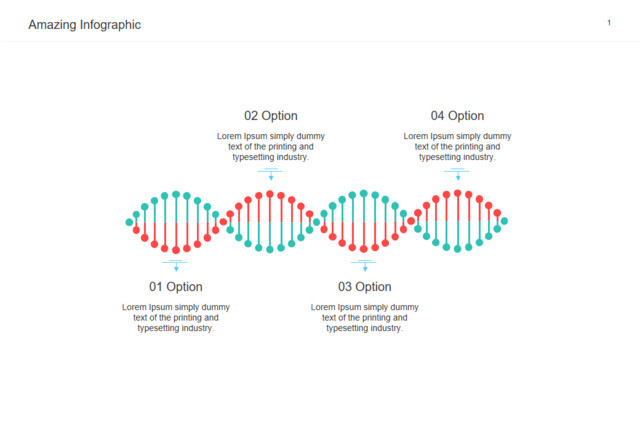640x443 pixels.
Task: Click the blue arrow below 02 Option text
Action: (271, 174)
